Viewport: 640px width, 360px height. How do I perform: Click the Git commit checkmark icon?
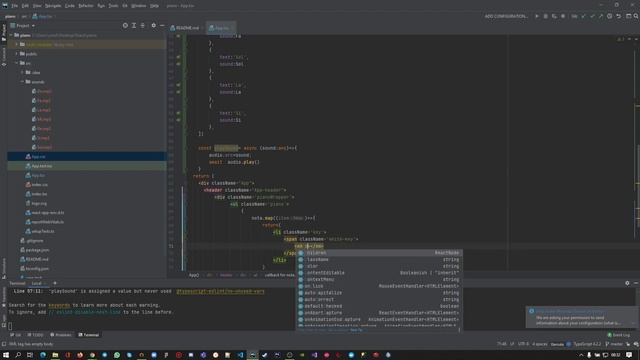click(592, 16)
